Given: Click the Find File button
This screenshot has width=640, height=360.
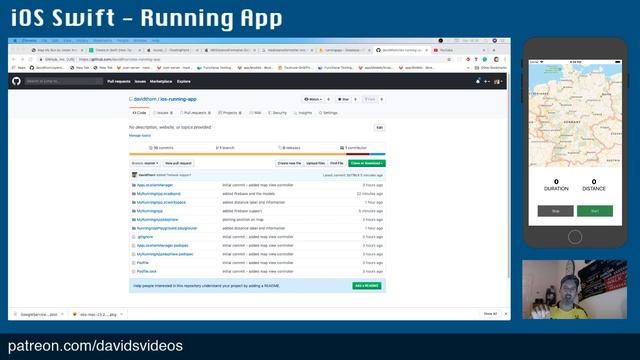Looking at the screenshot, I should tap(337, 163).
